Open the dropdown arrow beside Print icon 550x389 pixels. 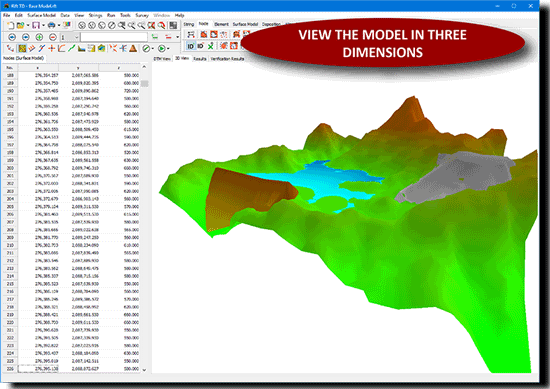[59, 25]
